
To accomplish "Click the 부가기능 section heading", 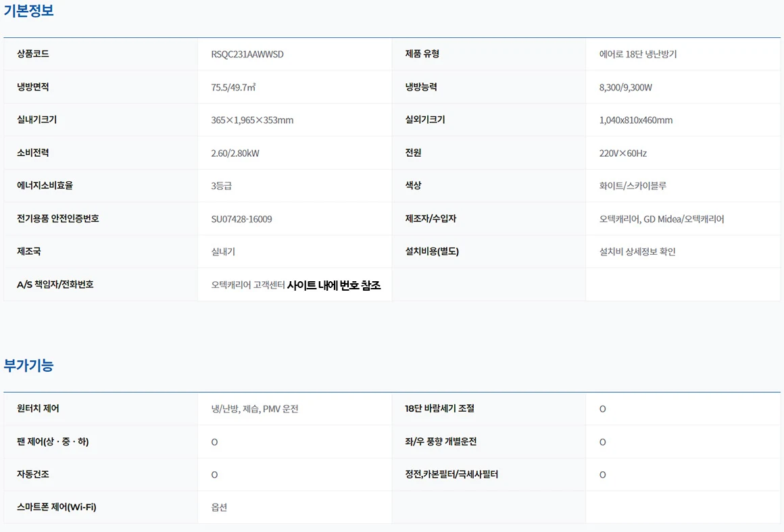I will point(28,366).
